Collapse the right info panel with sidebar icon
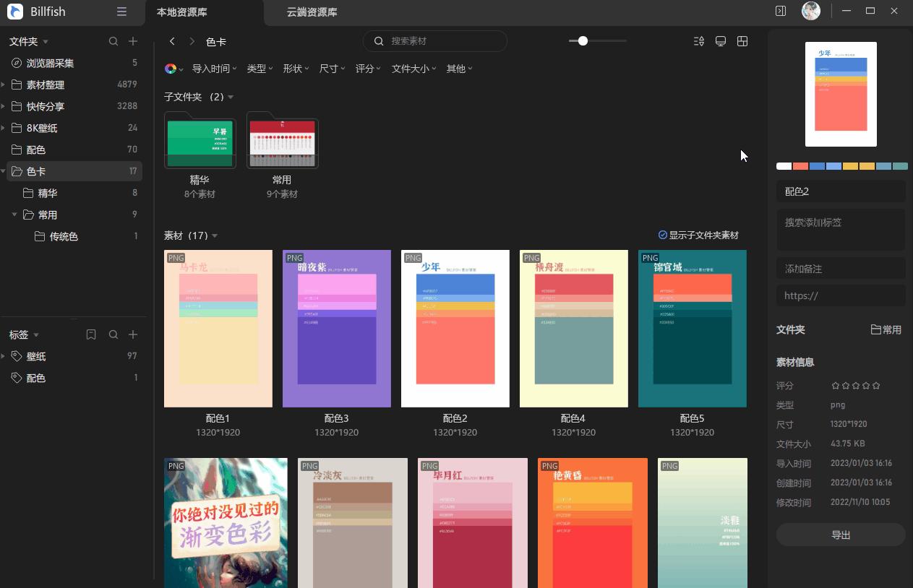Screen dimensions: 913x588 (x=780, y=12)
